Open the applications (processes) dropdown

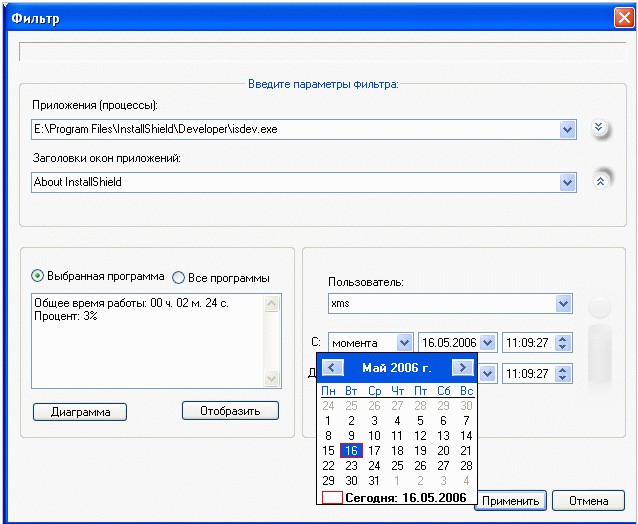tap(567, 129)
